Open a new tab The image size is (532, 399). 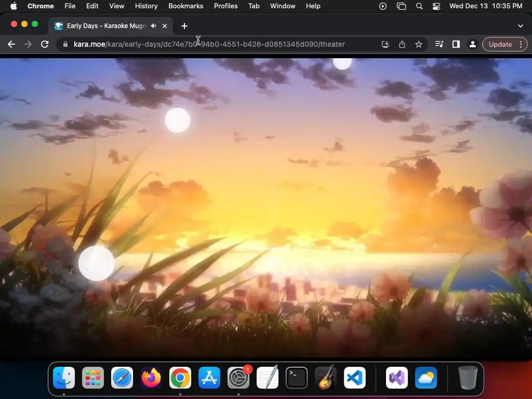(184, 26)
